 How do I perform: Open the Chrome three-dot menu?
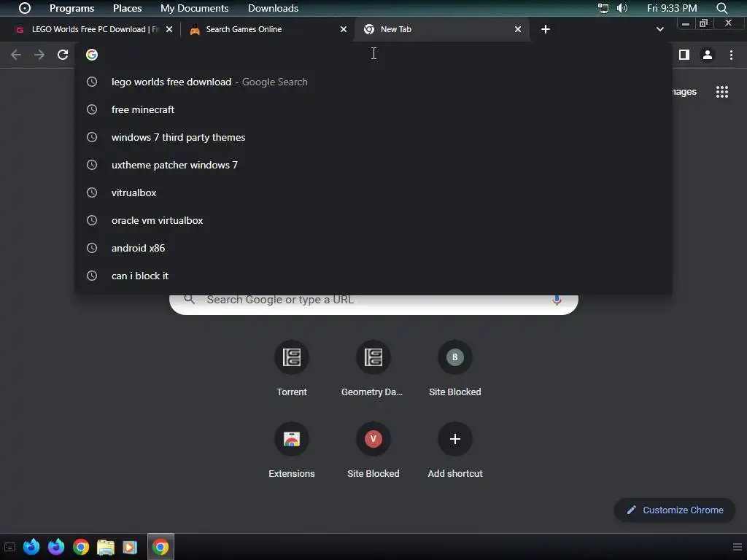[731, 55]
